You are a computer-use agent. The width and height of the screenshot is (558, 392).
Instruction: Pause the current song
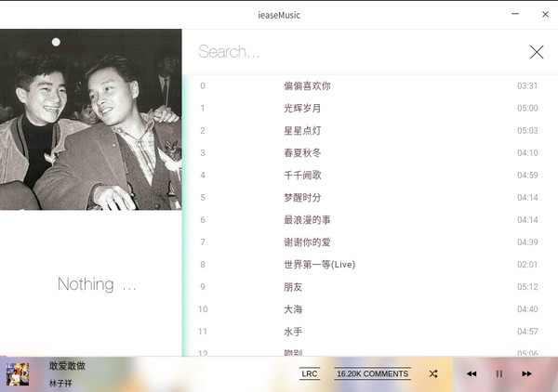(x=499, y=373)
